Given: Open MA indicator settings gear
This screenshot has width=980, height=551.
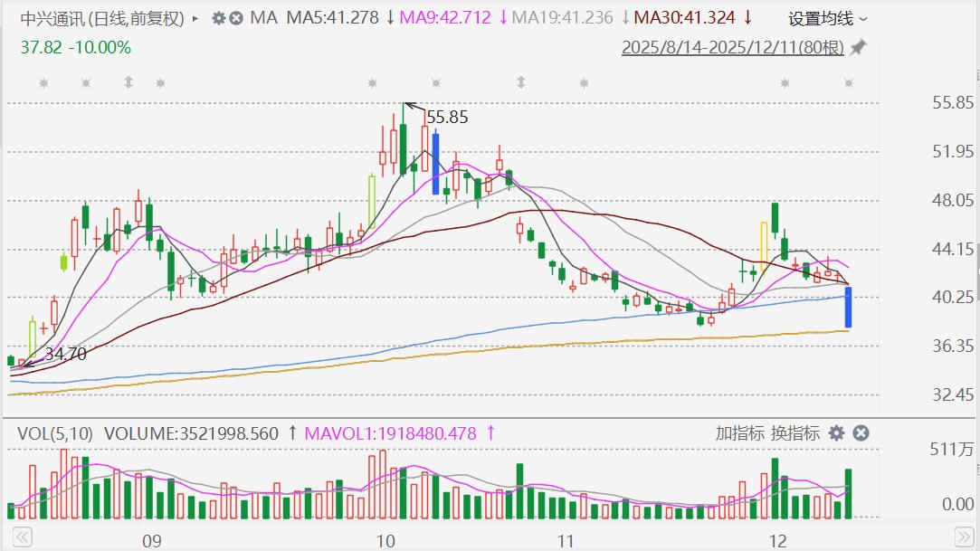Looking at the screenshot, I should 218,18.
